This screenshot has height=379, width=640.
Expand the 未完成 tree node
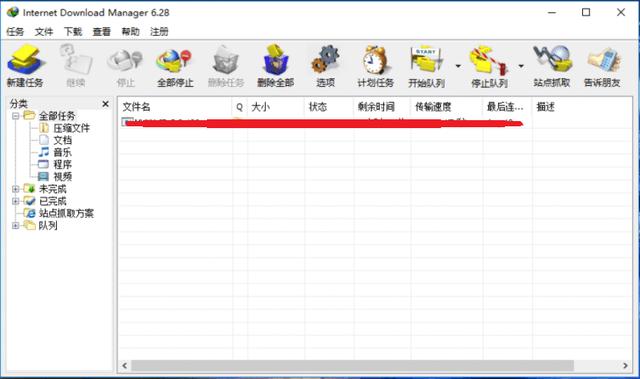pyautogui.click(x=16, y=189)
